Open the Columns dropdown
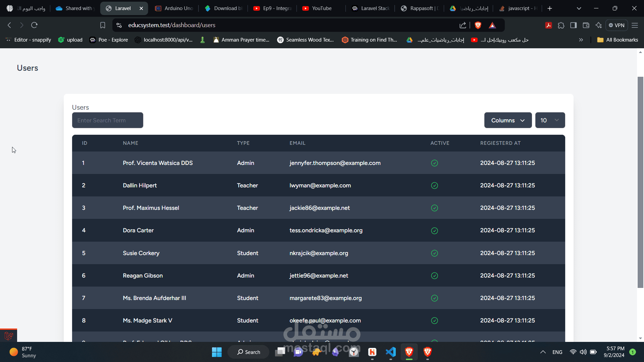Screen dimensions: 644x362 click(508, 120)
